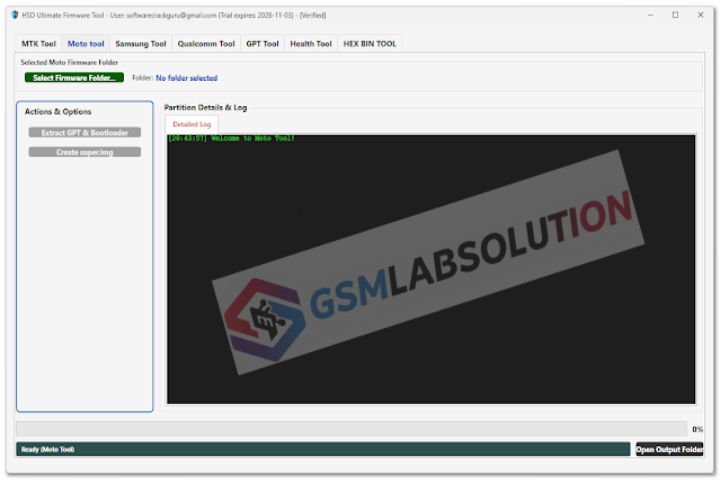Click the HSD Ultimate Firmware Tool app icon
Image resolution: width=720 pixels, height=480 pixels.
pos(14,15)
